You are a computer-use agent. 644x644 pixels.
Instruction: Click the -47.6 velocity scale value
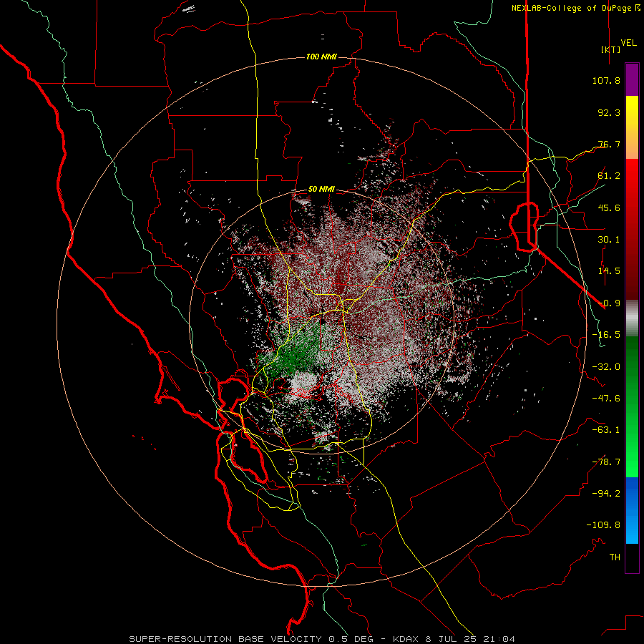click(x=606, y=399)
